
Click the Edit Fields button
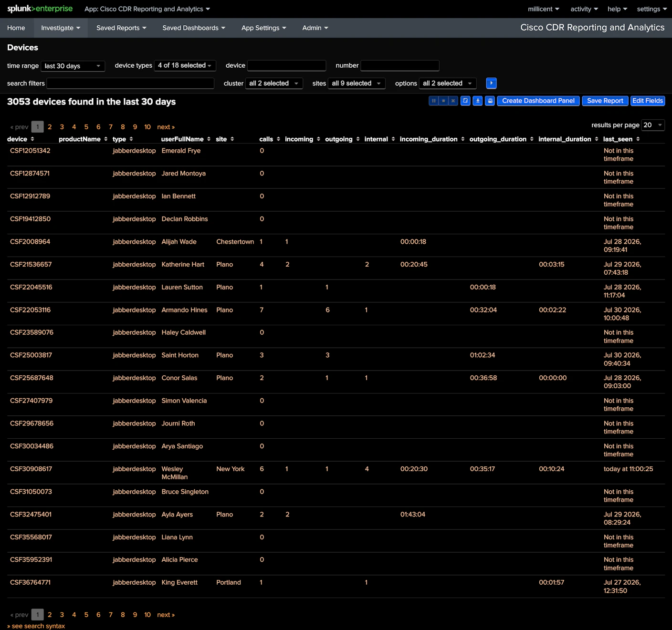648,101
